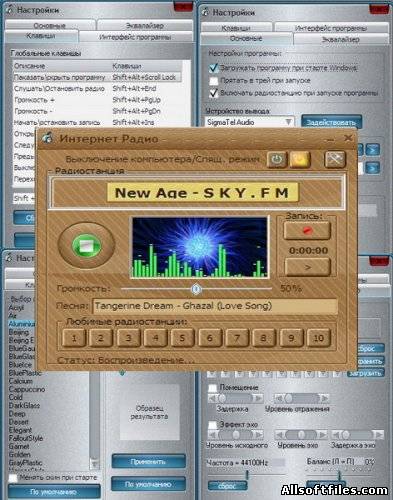
Task: Open Клавиши tab in top-right settings window
Action: [236, 28]
